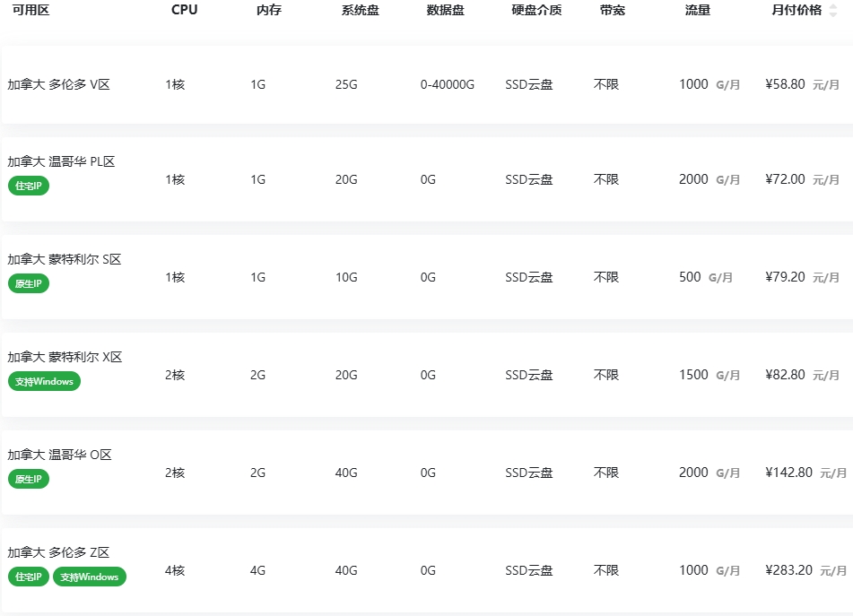Select the 加拿大 蒙特利尔 X区 plan name
Screen dimensions: 853x616
pyautogui.click(x=65, y=358)
